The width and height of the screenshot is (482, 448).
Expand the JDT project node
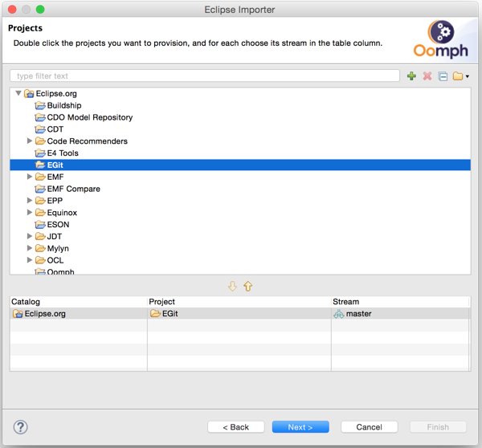pos(30,236)
